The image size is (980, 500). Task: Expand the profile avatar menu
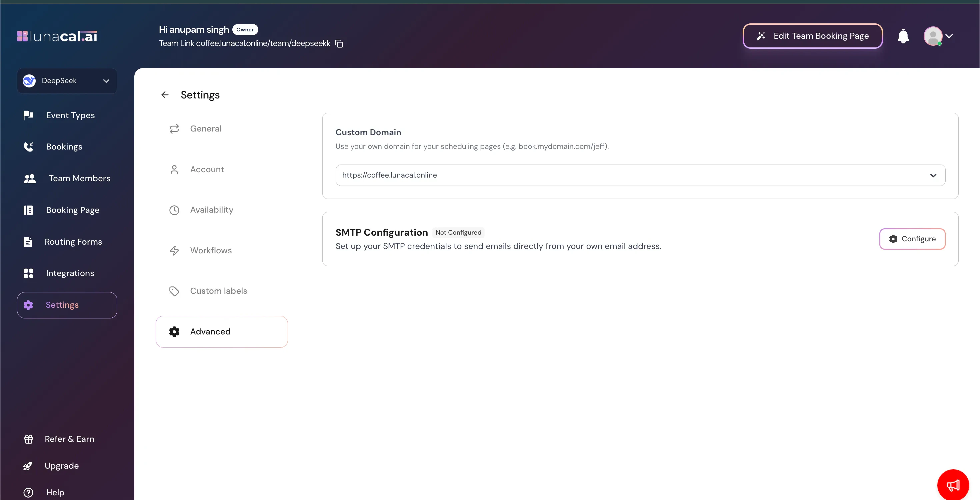[939, 36]
